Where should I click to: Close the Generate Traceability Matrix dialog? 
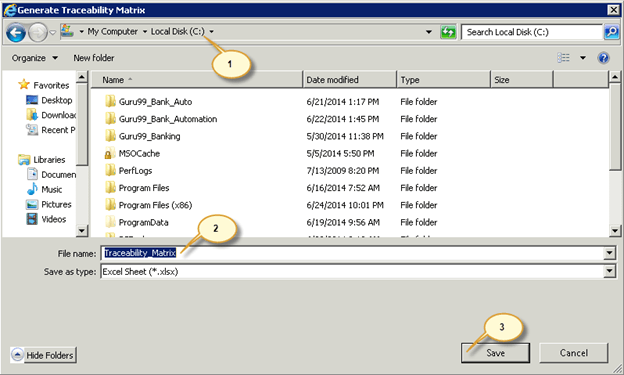coord(613,10)
